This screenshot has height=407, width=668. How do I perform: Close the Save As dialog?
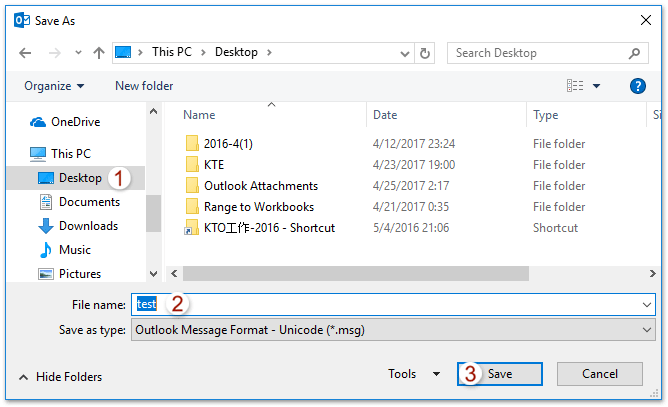645,20
